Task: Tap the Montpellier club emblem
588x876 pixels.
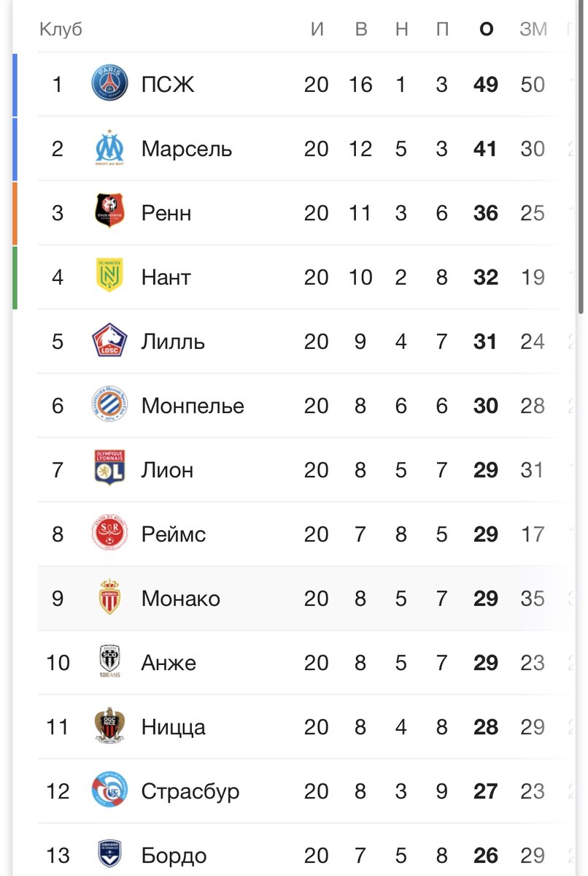Action: click(109, 405)
